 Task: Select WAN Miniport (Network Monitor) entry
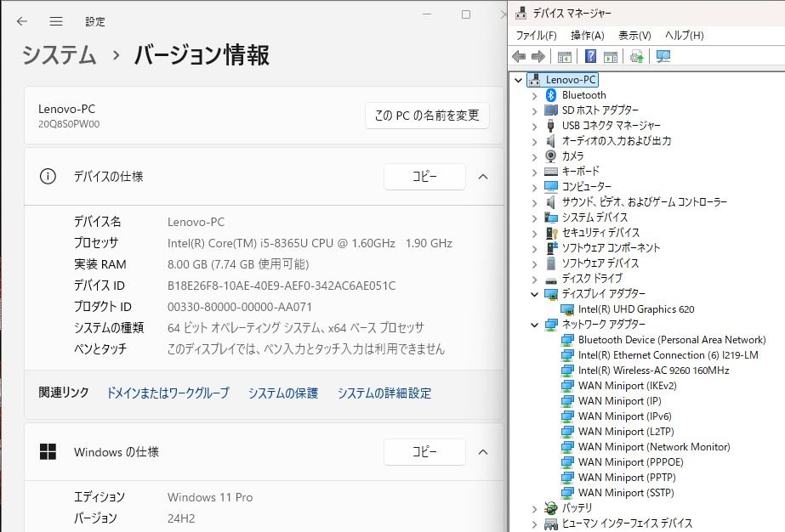[x=654, y=447]
